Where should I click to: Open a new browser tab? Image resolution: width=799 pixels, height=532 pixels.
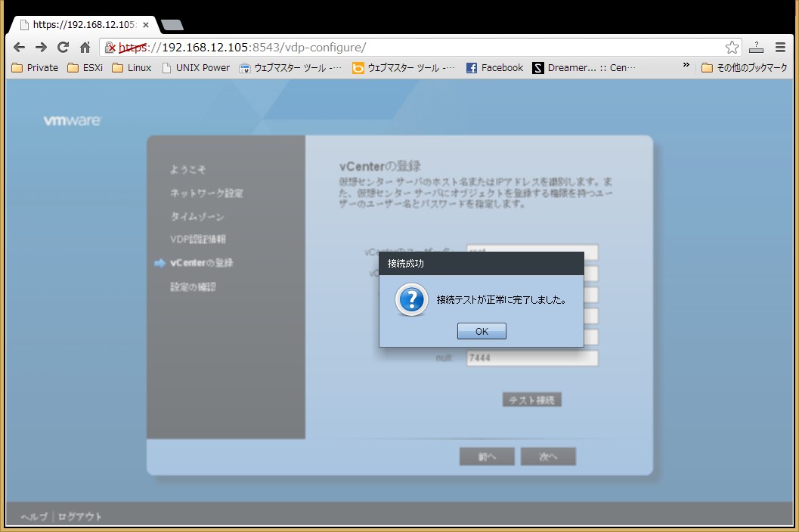172,24
